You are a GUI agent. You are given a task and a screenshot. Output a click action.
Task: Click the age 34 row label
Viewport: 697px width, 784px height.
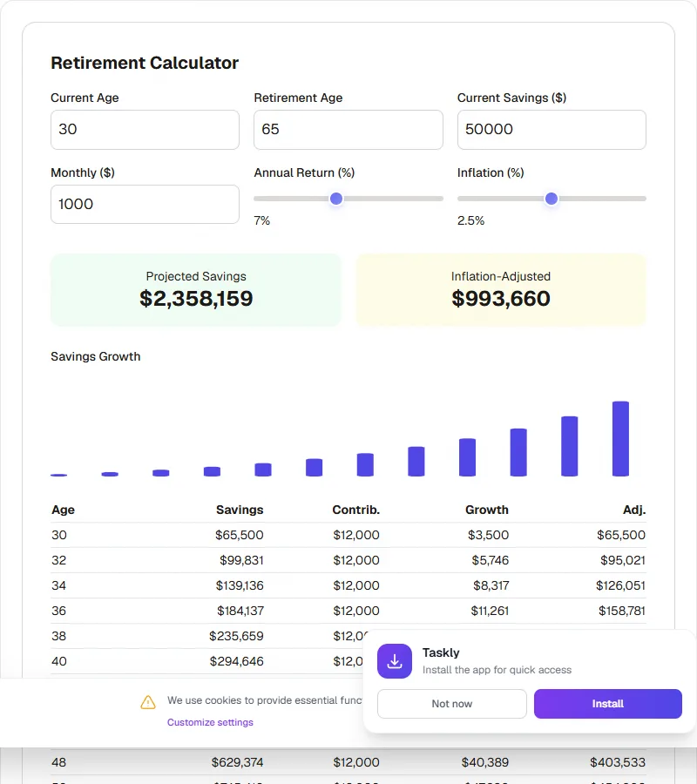(59, 585)
